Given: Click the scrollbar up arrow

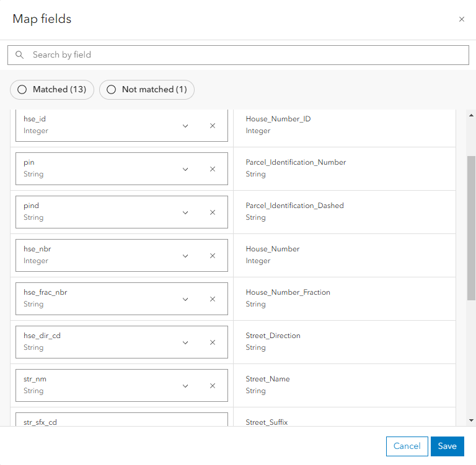Looking at the screenshot, I should pos(470,116).
